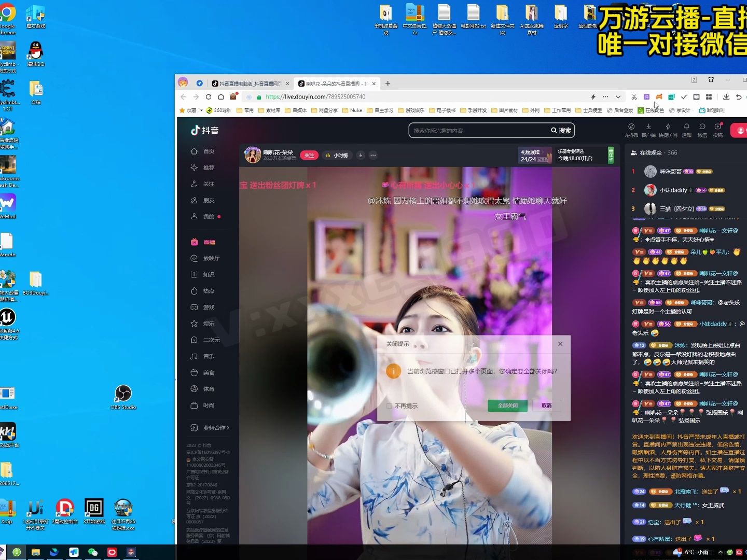Click the address bar URL
Image resolution: width=747 pixels, height=560 pixels.
click(x=315, y=97)
